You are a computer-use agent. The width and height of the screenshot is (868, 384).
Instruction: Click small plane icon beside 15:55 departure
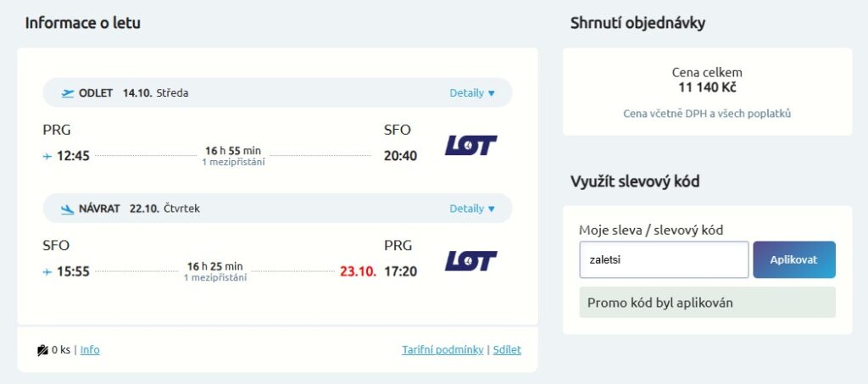coord(47,271)
